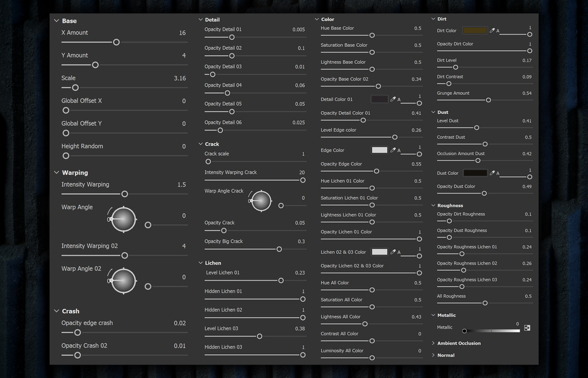This screenshot has width=588, height=378.
Task: Collapse the Crash section
Action: pyautogui.click(x=56, y=311)
